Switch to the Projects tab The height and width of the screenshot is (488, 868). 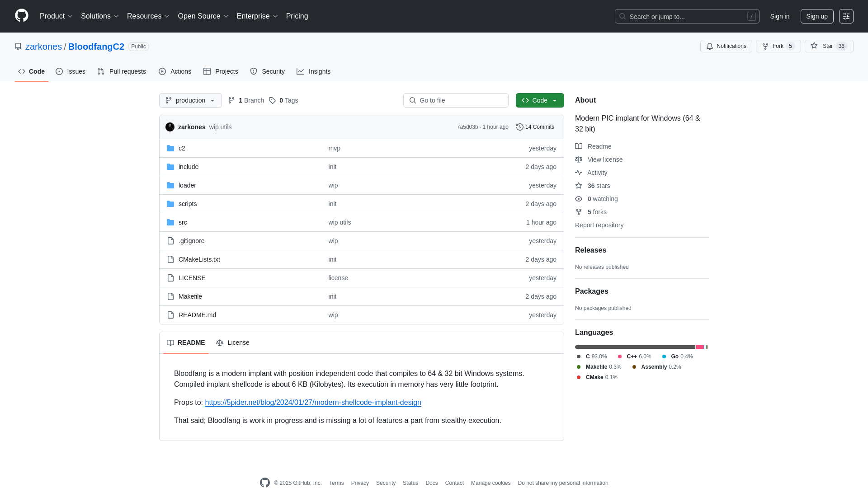(221, 71)
